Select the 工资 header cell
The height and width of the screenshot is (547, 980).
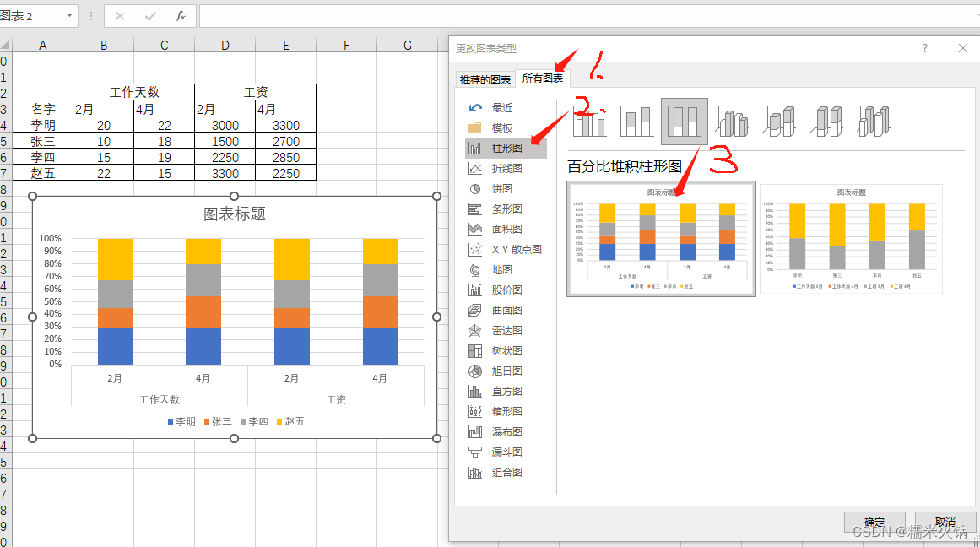(x=256, y=93)
